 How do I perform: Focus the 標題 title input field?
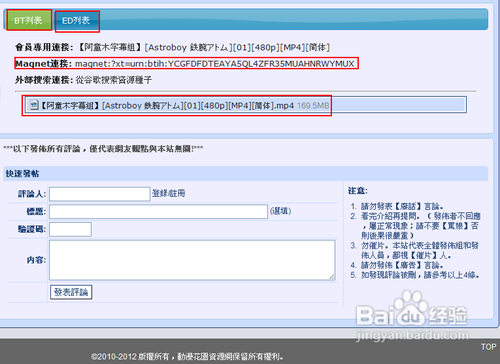point(158,211)
